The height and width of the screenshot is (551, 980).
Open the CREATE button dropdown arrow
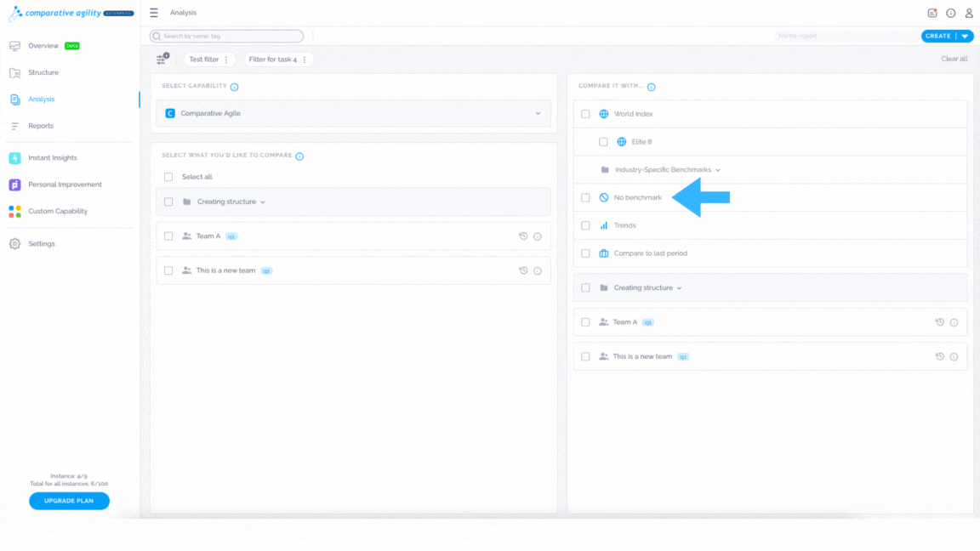(x=965, y=37)
